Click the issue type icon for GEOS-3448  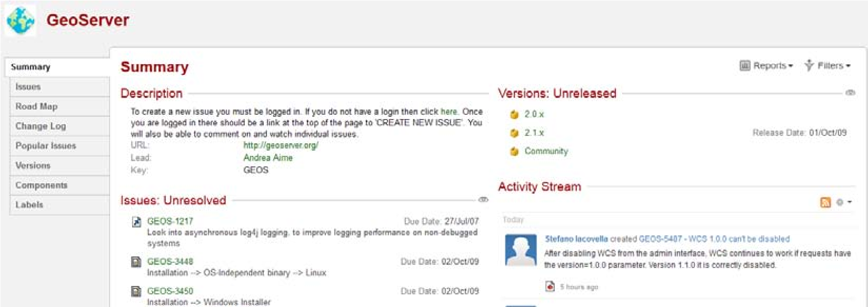[x=136, y=262]
